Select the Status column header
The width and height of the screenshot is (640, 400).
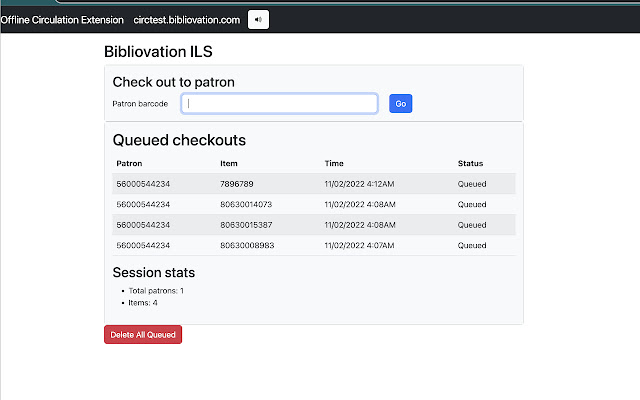470,163
